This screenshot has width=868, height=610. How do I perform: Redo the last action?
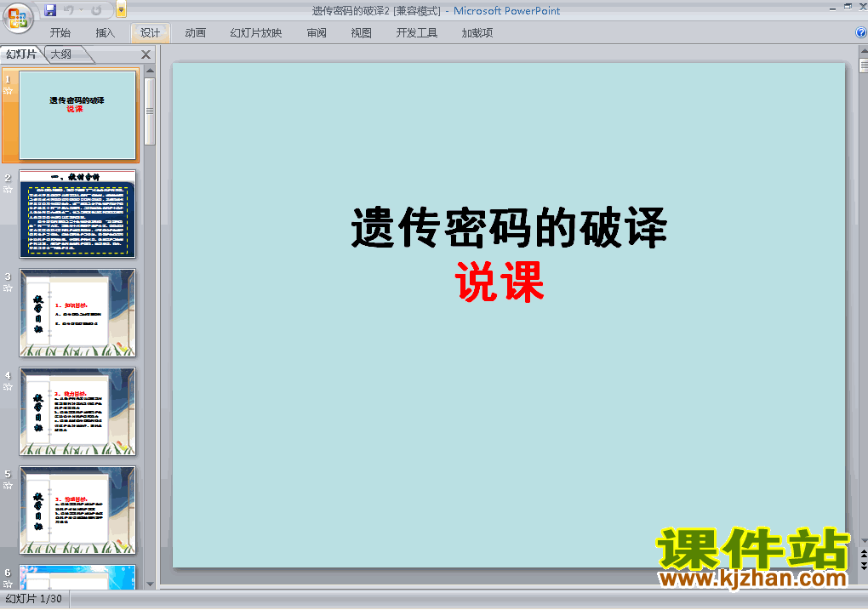pos(96,10)
